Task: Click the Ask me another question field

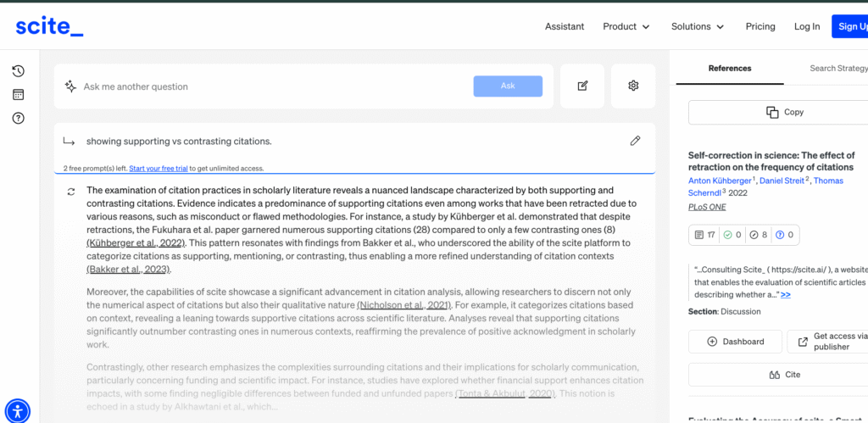Action: 271,86
